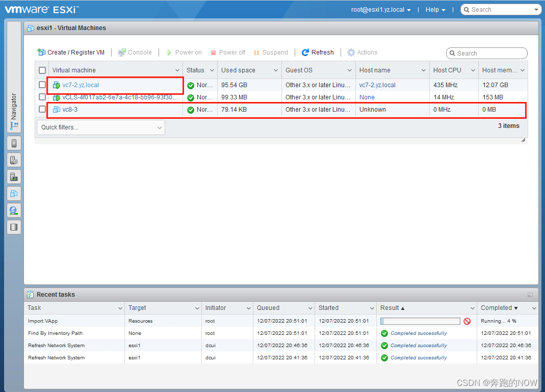545x392 pixels.
Task: Click Power on toolbar button
Action: click(x=184, y=53)
